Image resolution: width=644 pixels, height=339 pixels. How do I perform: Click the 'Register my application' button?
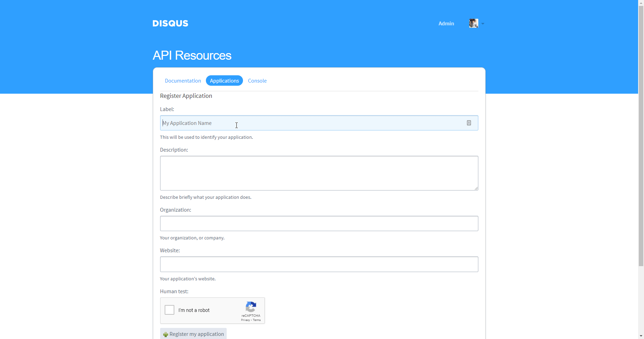click(x=193, y=334)
